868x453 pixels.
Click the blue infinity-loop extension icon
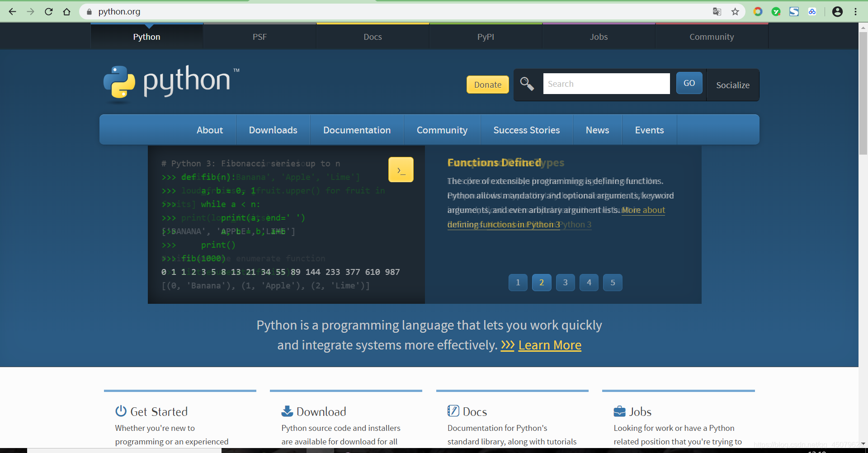(812, 12)
